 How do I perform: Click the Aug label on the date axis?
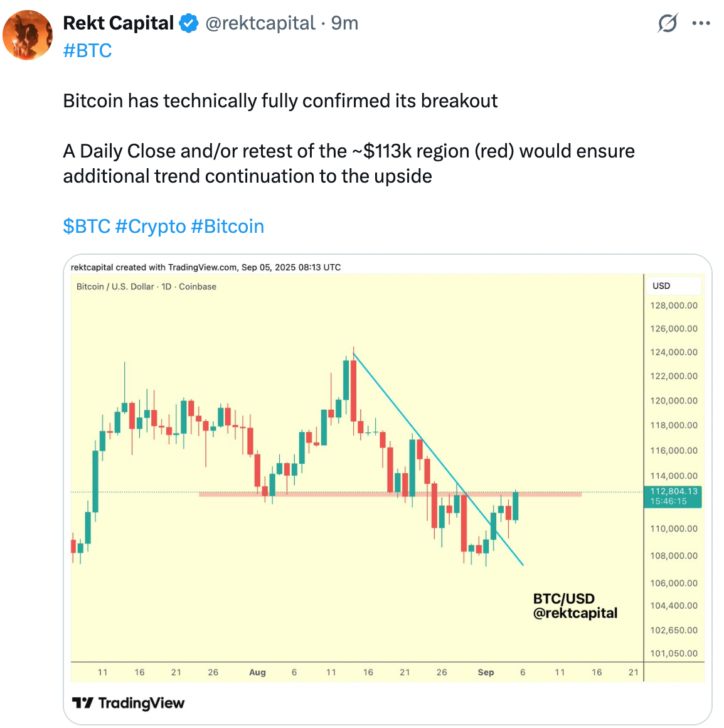[257, 672]
